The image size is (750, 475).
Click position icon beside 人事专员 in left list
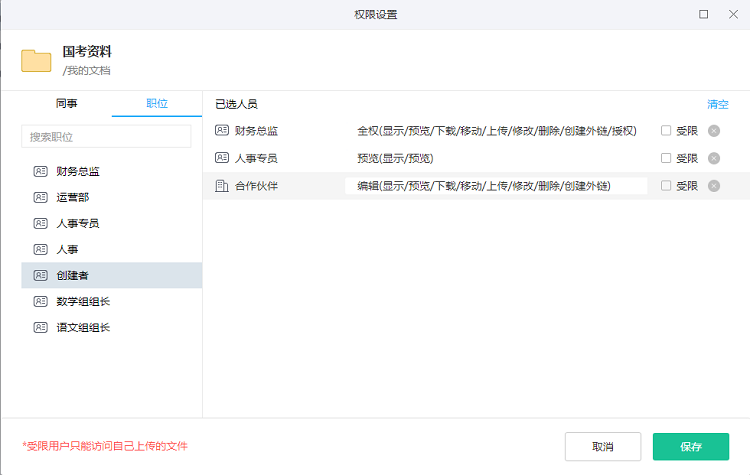(x=41, y=223)
